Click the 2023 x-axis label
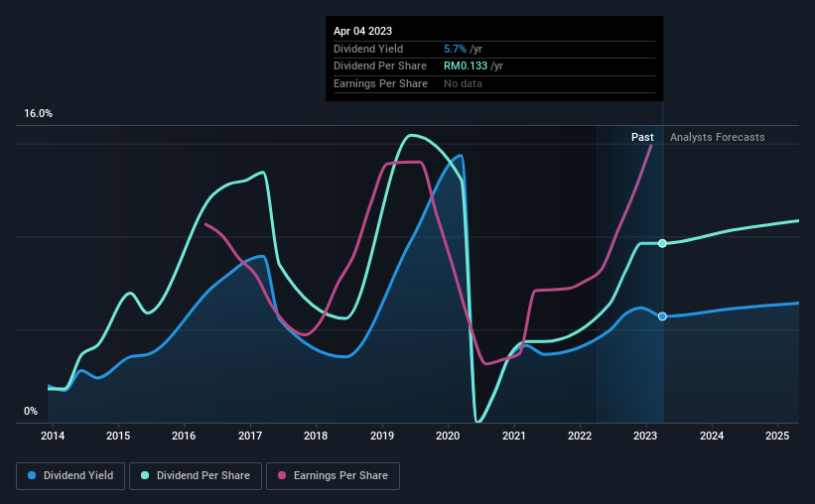 tap(645, 436)
